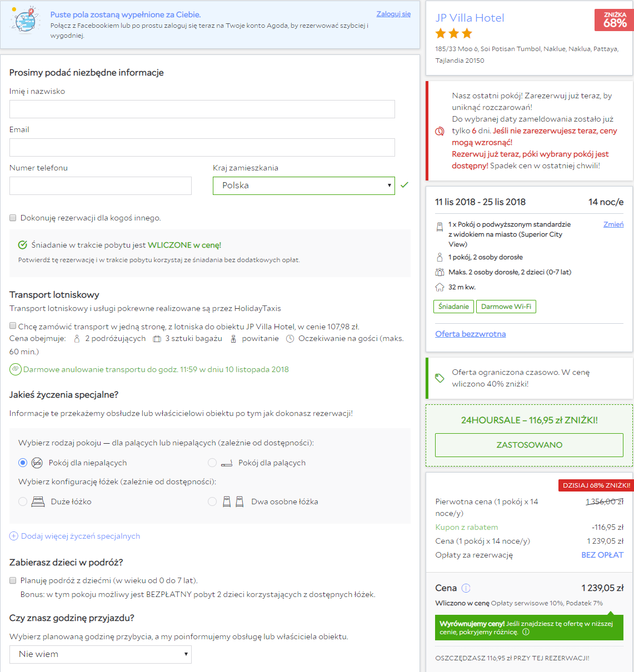Click the price tag icon by the limited-time offer

tap(440, 378)
